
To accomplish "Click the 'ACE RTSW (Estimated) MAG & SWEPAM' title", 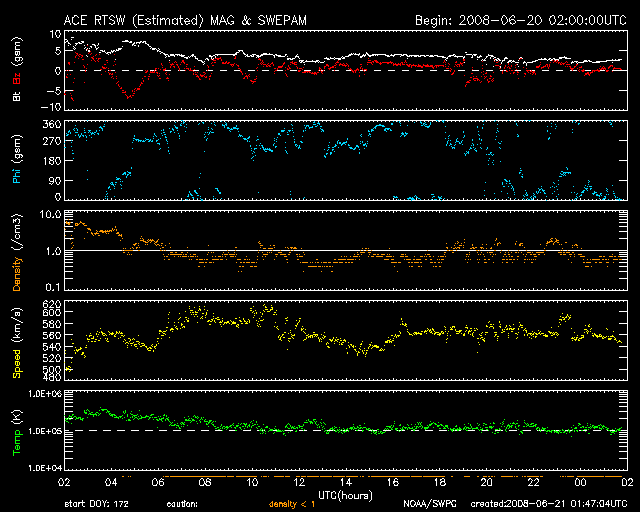I will coord(185,20).
